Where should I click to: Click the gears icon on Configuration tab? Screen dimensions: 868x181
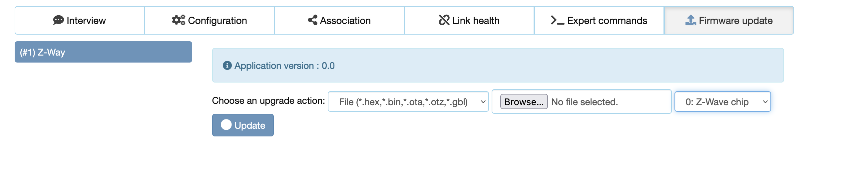pyautogui.click(x=178, y=20)
